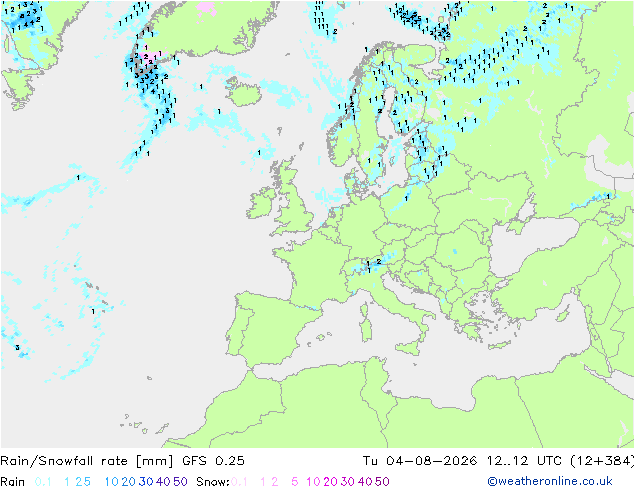This screenshot has width=634, height=490.
Task: Click the '(12+384)' forecast hour text
Action: point(602,461)
